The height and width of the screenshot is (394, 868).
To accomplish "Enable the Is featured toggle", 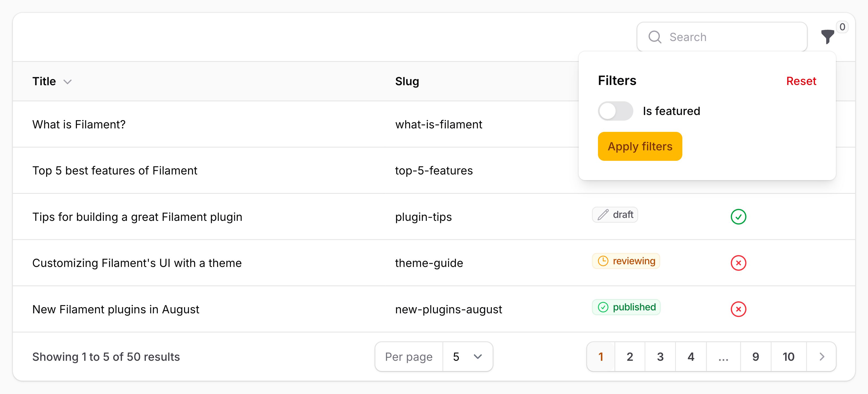I will tap(615, 110).
